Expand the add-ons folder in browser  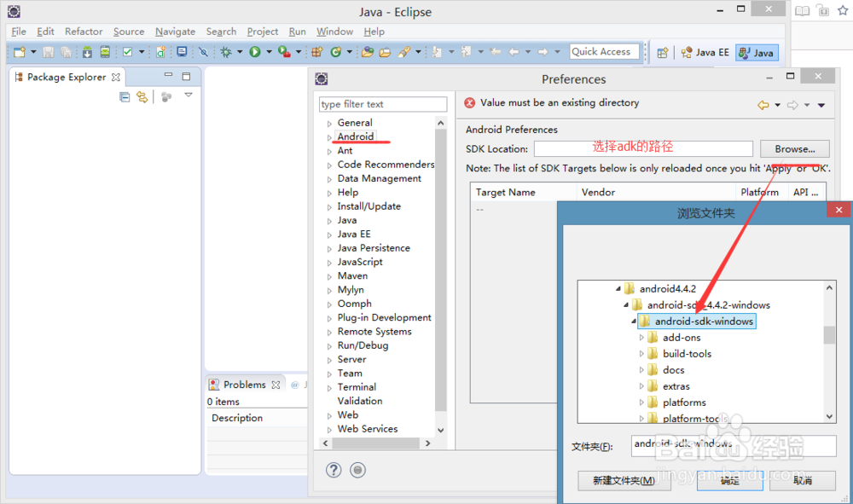coord(641,338)
